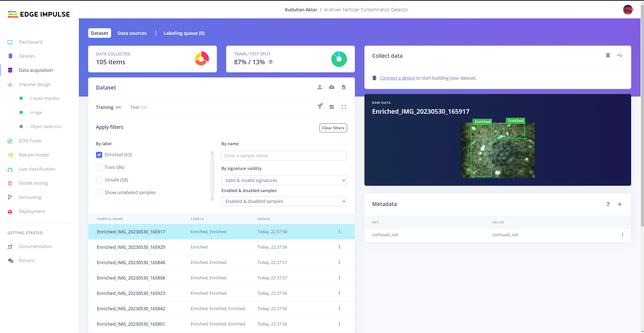
Task: Add new metadata with the plus icon
Action: pos(620,204)
